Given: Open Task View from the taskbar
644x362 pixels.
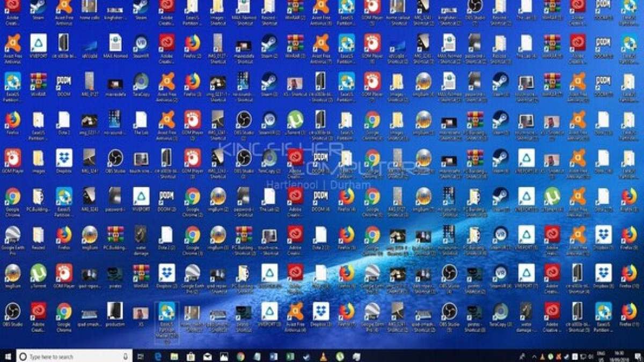Looking at the screenshot, I should tap(142, 356).
